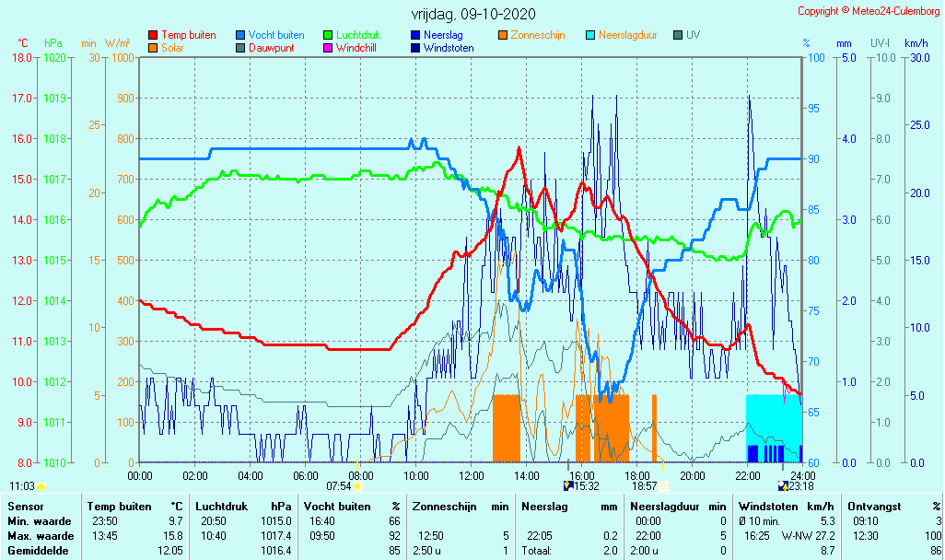Click the sunrise icon at 07:54
Viewport: 945px width, 560px height.
pyautogui.click(x=357, y=486)
